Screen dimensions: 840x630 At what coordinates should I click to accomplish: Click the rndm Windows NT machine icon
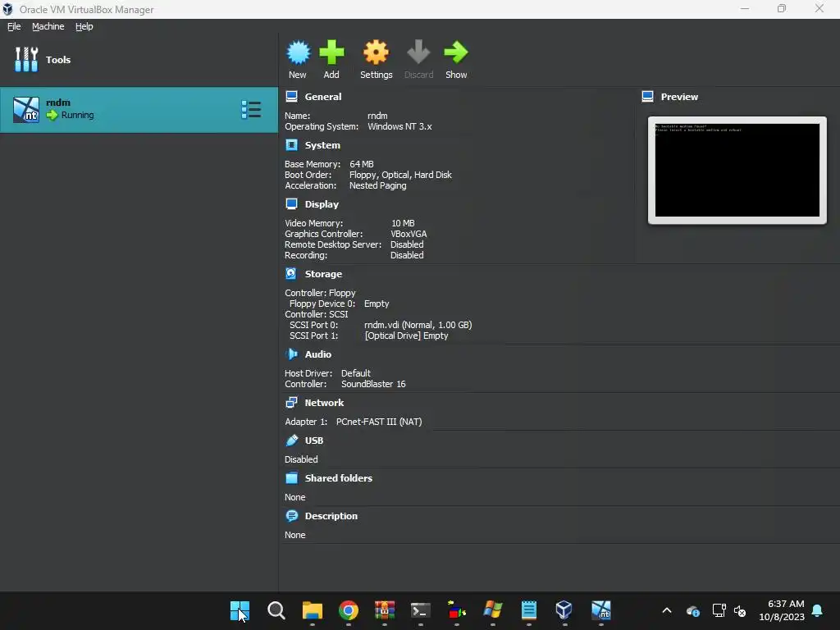[26, 110]
